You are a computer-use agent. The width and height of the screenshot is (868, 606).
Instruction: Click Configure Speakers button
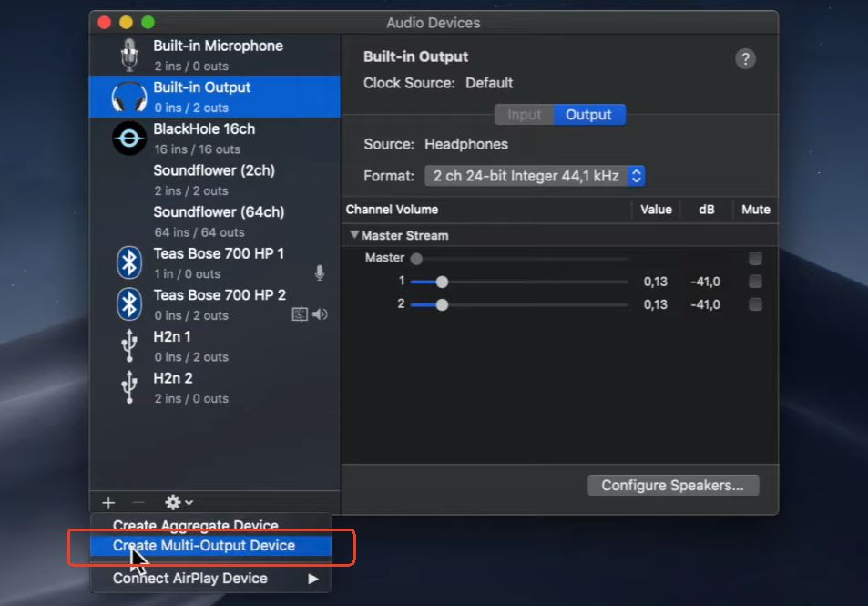click(x=673, y=485)
